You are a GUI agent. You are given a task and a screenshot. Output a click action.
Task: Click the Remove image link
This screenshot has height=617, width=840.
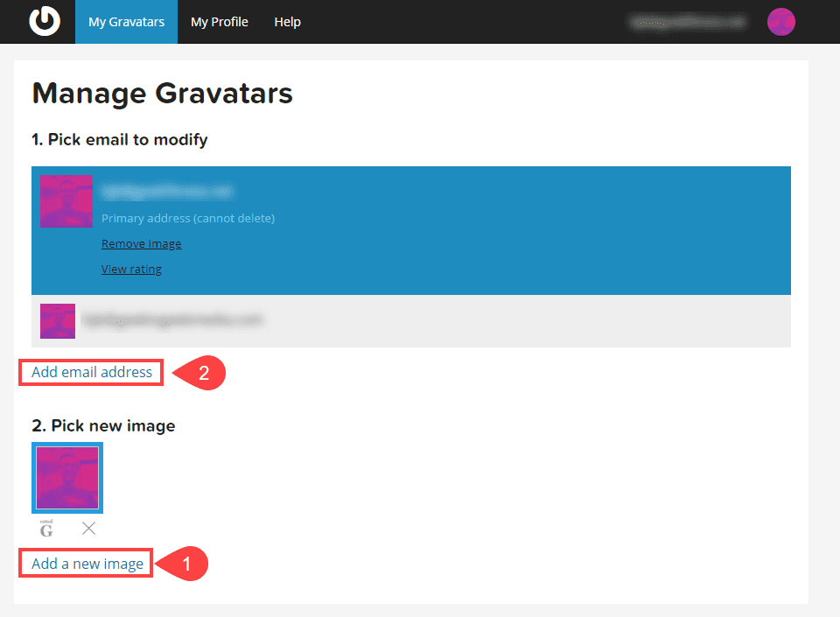click(141, 243)
